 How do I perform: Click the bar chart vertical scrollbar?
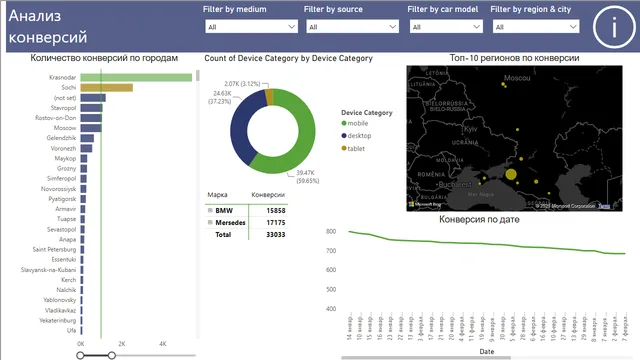point(198,76)
